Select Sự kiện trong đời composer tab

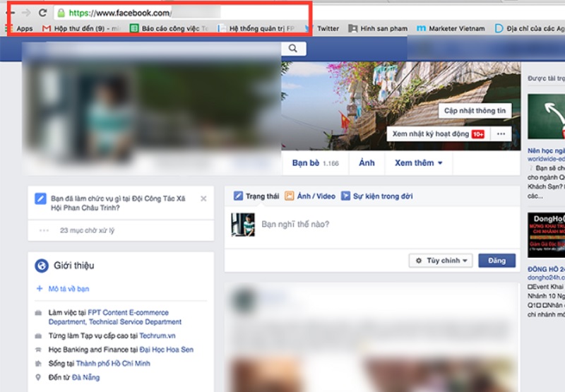click(x=377, y=196)
